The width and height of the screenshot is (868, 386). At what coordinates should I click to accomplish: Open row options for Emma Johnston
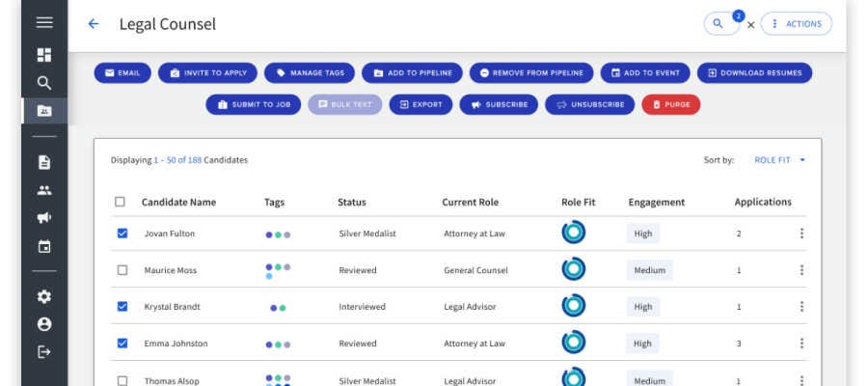coord(801,344)
